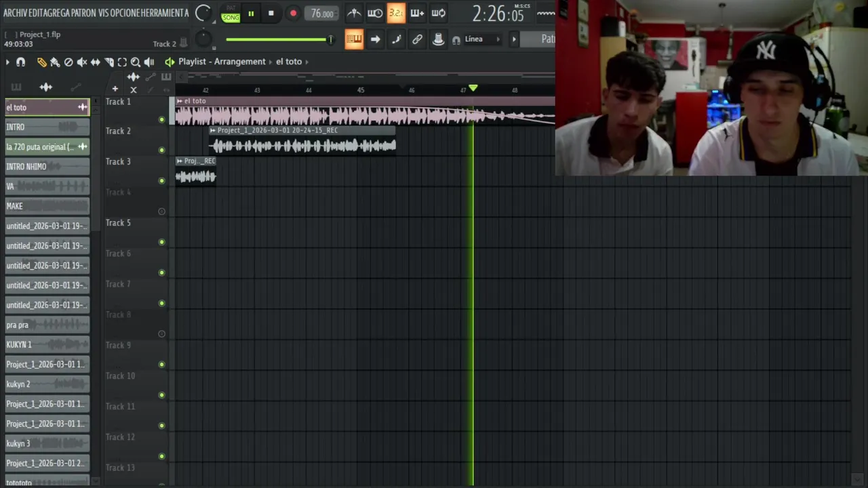Select INTRO NHIMO in picker list
Viewport: 868px width, 488px height.
47,167
